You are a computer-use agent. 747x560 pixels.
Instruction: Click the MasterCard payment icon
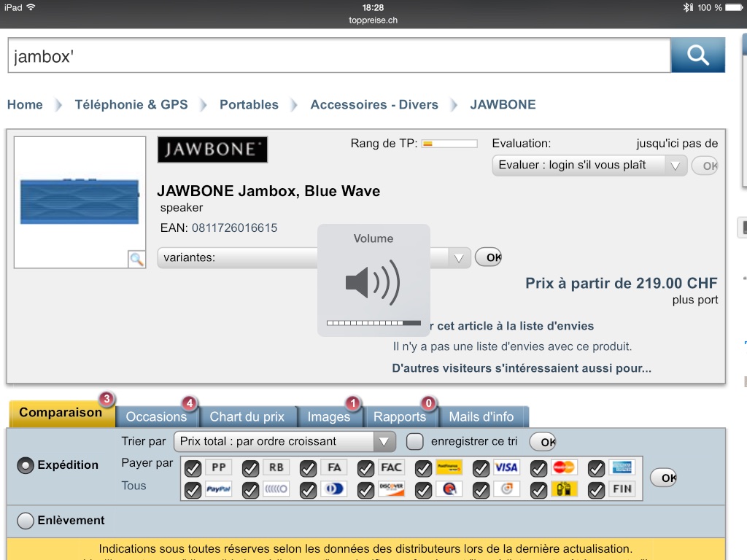563,467
